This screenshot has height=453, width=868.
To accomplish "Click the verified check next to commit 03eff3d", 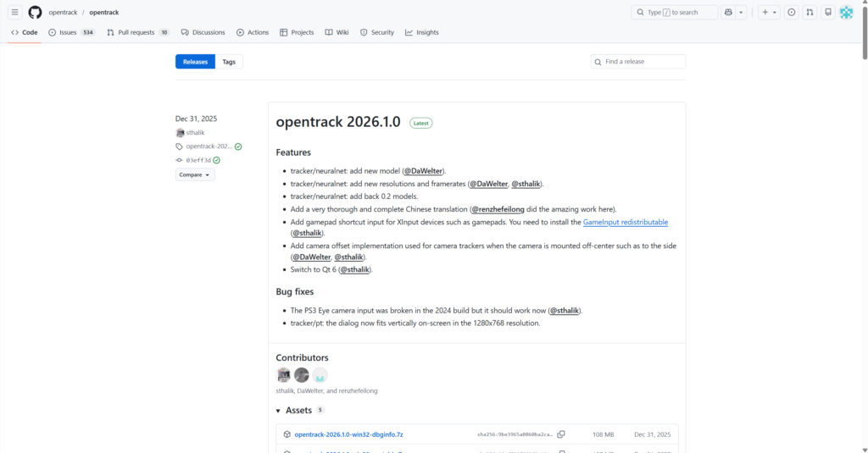I will pyautogui.click(x=216, y=160).
